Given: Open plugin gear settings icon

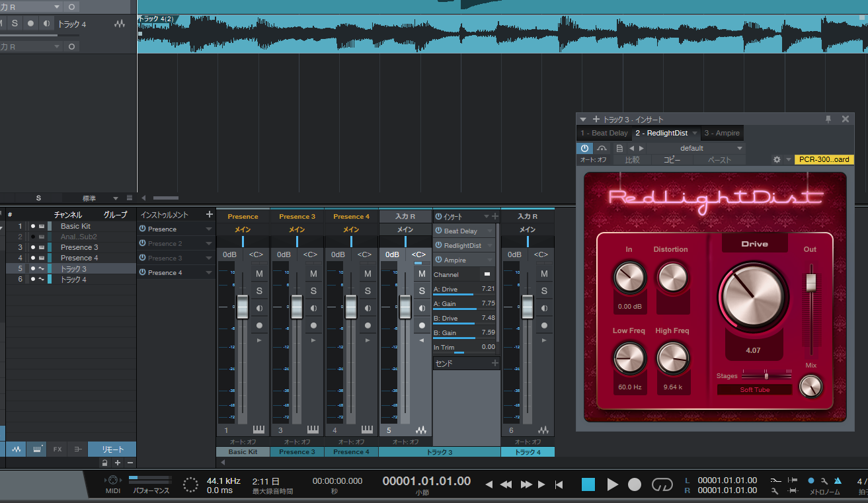Looking at the screenshot, I should pos(777,160).
